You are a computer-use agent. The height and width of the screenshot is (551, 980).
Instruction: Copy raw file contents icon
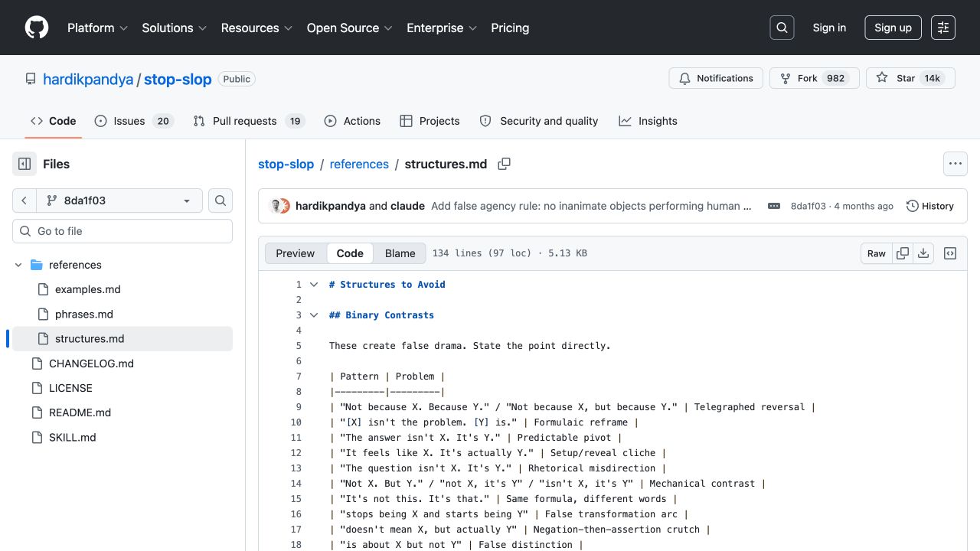(x=903, y=253)
